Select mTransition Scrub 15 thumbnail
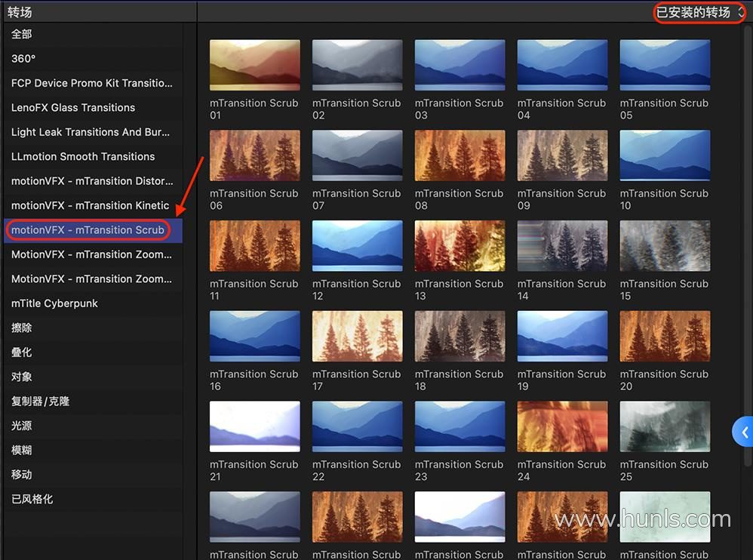 click(665, 246)
